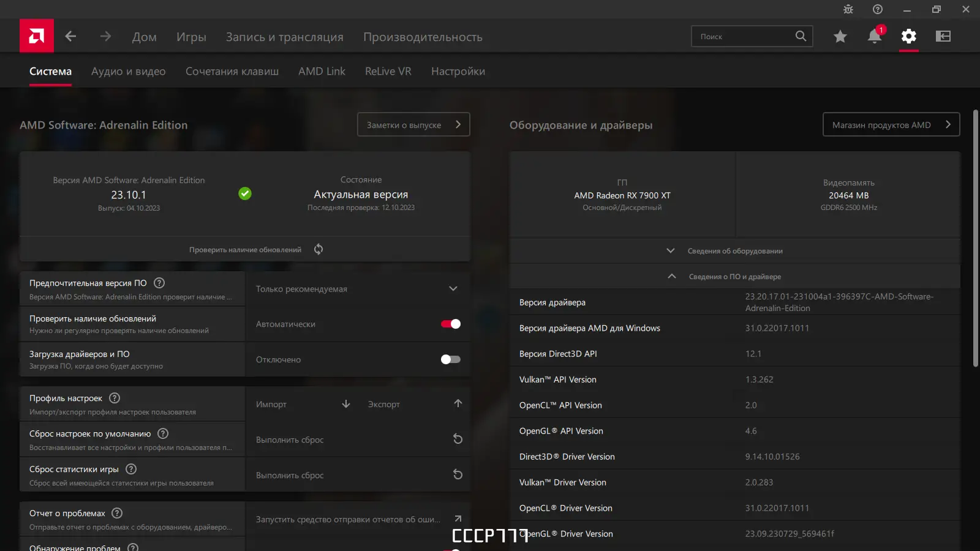This screenshot has height=551, width=980.
Task: Switch to Настройки tab
Action: click(458, 71)
